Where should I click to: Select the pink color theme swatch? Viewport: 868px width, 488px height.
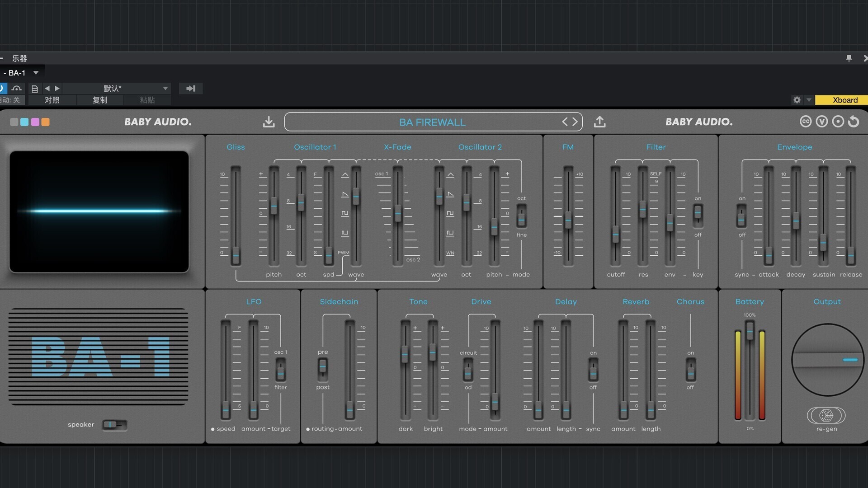click(x=35, y=122)
